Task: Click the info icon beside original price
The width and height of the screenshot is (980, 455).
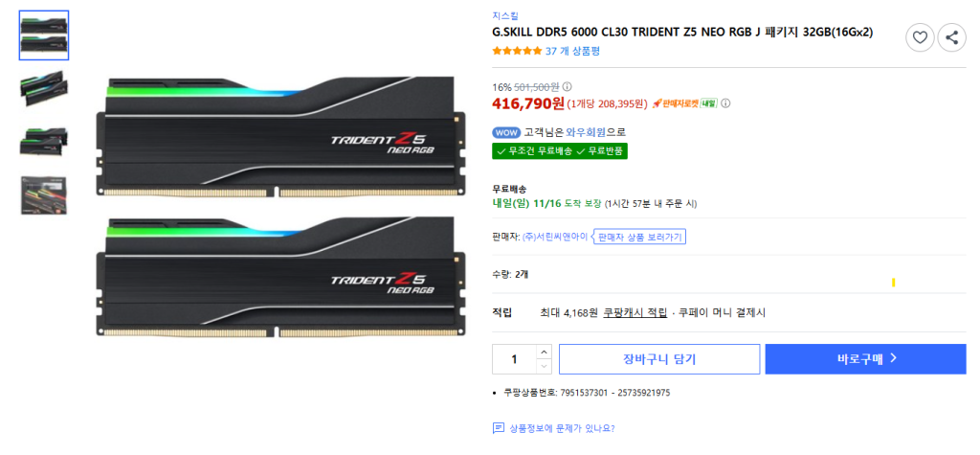Action: [568, 87]
